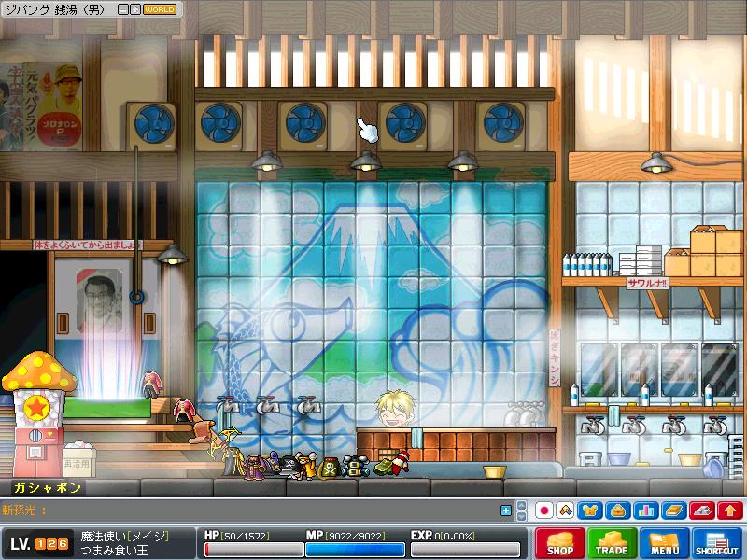Open the Cash Shop with the SHOP button
This screenshot has height=560, width=747.
[x=559, y=543]
